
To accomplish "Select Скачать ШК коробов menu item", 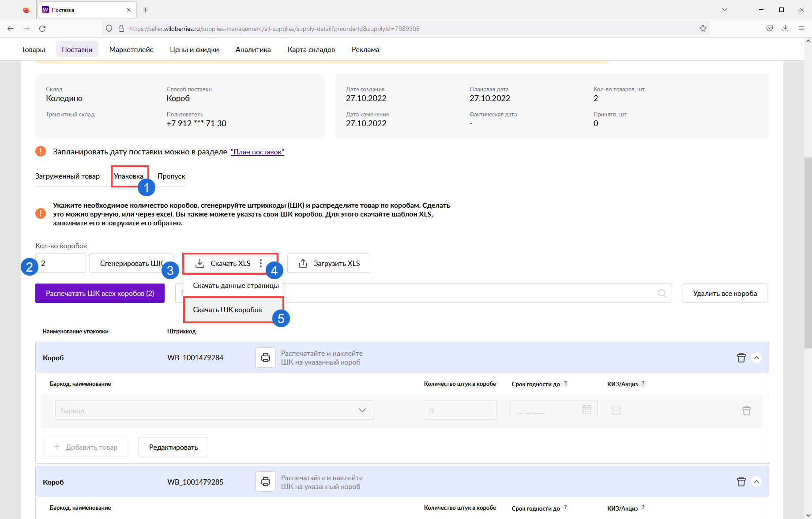I will (x=228, y=310).
